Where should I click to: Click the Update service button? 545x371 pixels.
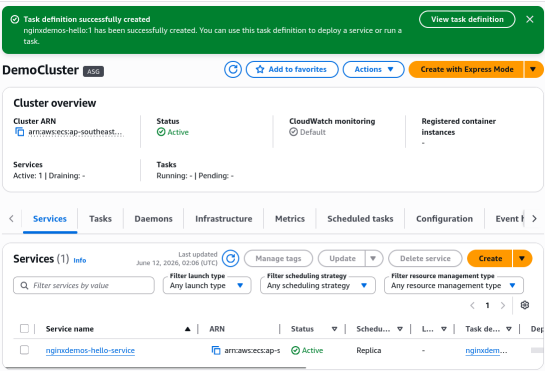(x=342, y=258)
